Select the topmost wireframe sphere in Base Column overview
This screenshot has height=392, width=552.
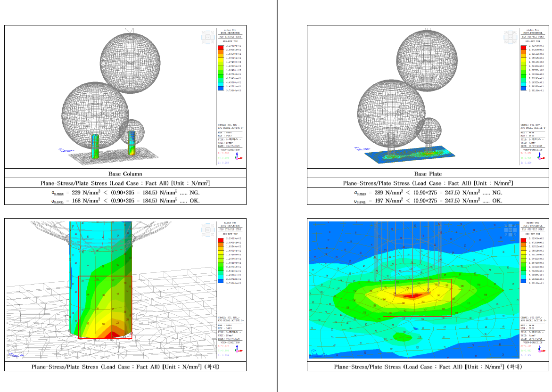tap(130, 63)
